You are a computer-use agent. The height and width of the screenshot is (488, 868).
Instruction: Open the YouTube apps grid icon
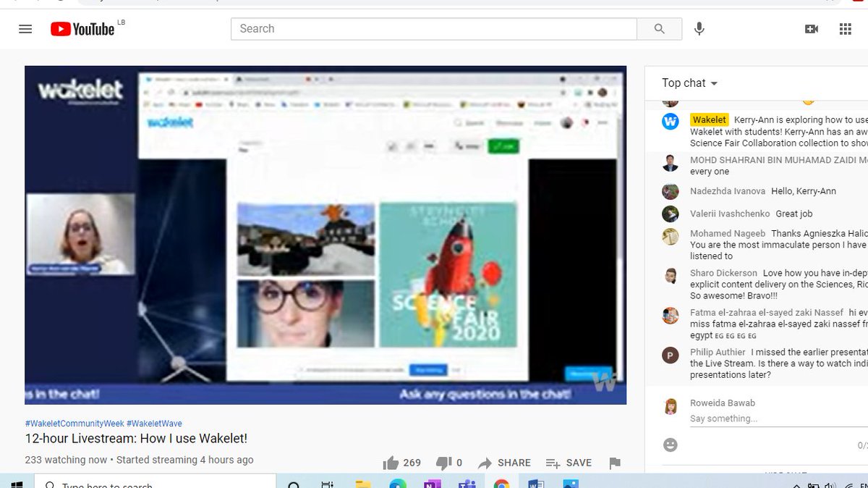(845, 29)
